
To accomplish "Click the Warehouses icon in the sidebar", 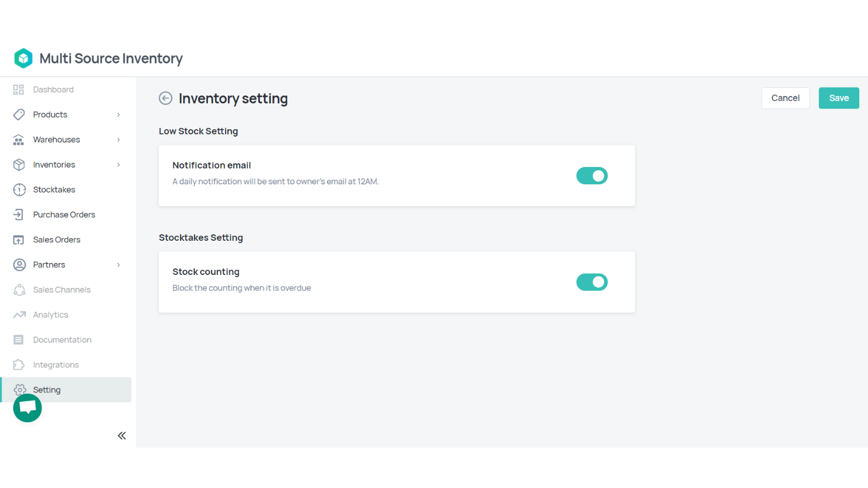I will [18, 139].
